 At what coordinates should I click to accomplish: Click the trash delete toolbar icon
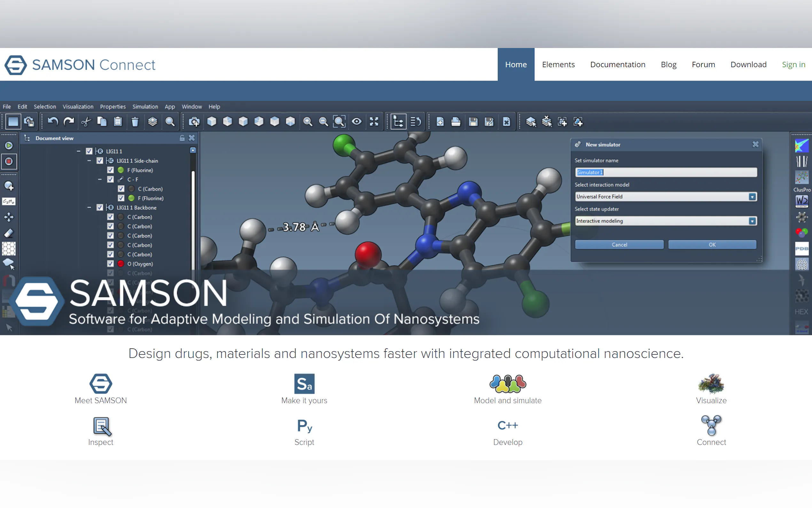click(x=135, y=122)
